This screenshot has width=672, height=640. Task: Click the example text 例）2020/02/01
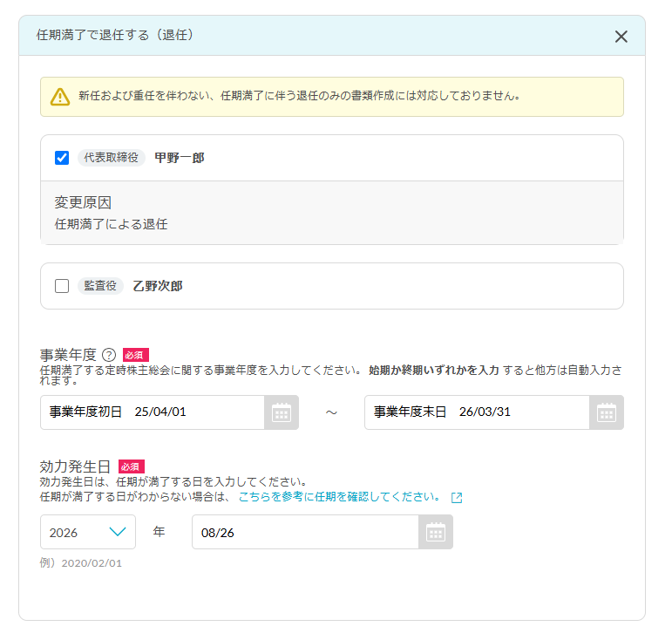[81, 563]
